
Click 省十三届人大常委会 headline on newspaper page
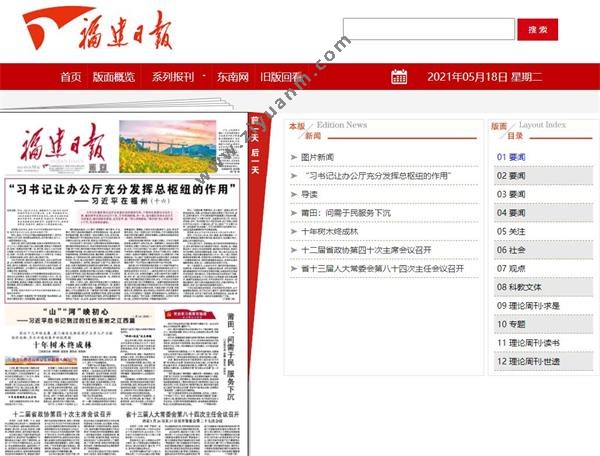(183, 414)
